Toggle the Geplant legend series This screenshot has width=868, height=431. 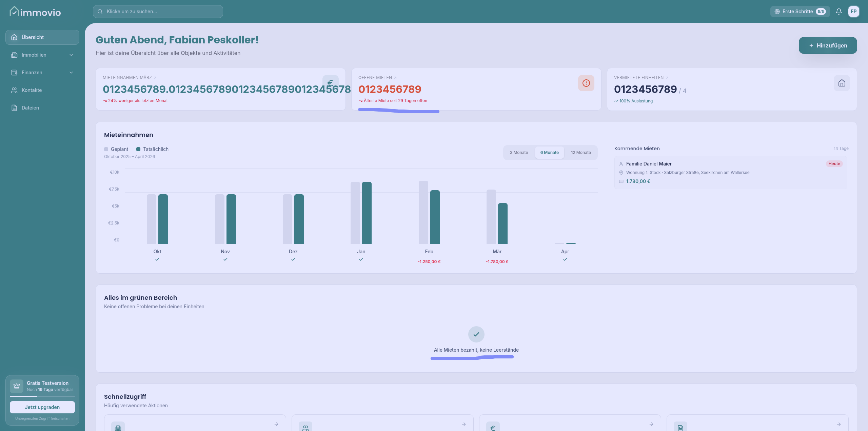point(116,149)
